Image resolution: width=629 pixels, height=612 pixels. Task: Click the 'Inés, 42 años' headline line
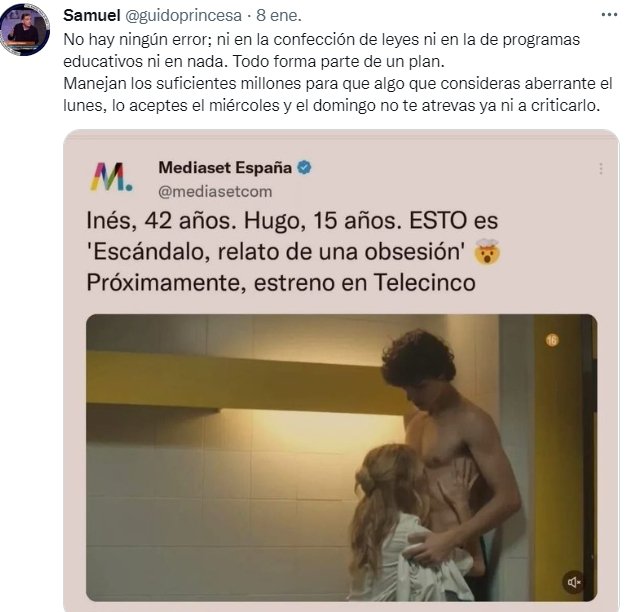[292, 221]
